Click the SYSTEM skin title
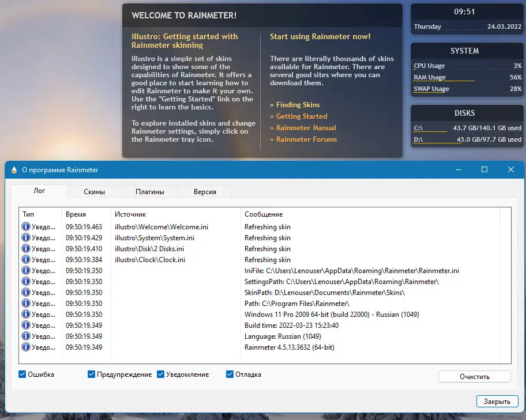The width and height of the screenshot is (526, 420). 465,51
